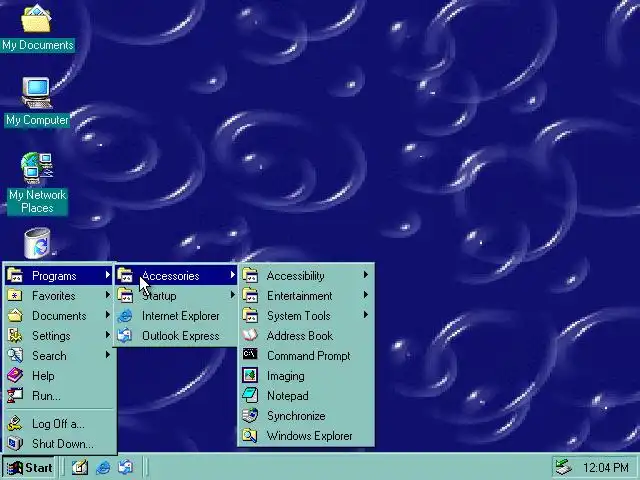The height and width of the screenshot is (480, 640).
Task: Open My Documents desktop icon
Action: tap(37, 28)
